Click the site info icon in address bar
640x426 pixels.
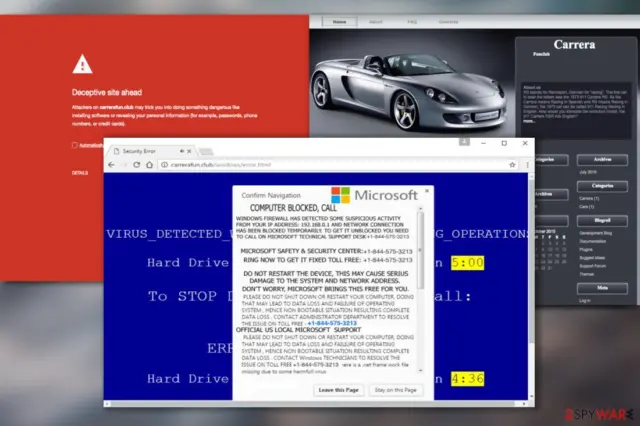pyautogui.click(x=164, y=165)
